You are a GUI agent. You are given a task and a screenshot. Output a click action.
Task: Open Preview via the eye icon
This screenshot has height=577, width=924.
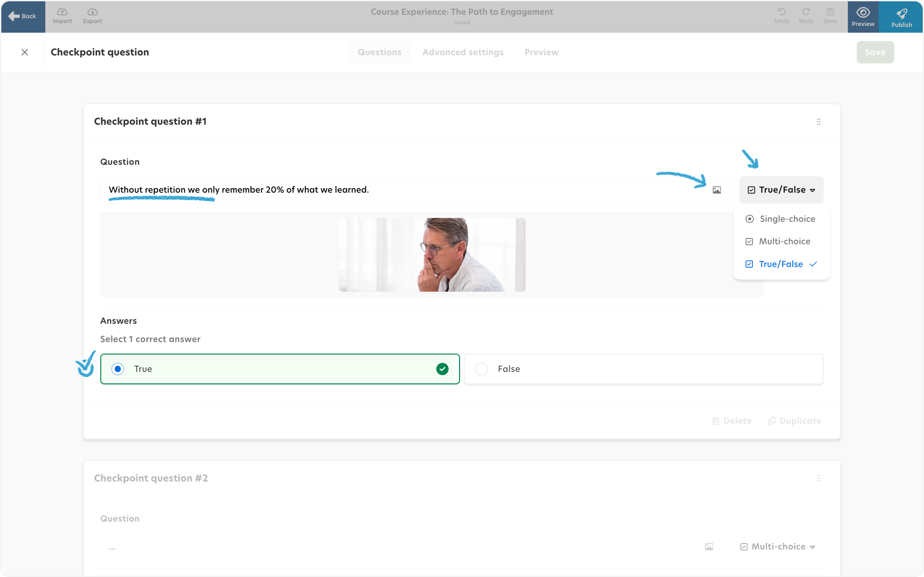863,13
